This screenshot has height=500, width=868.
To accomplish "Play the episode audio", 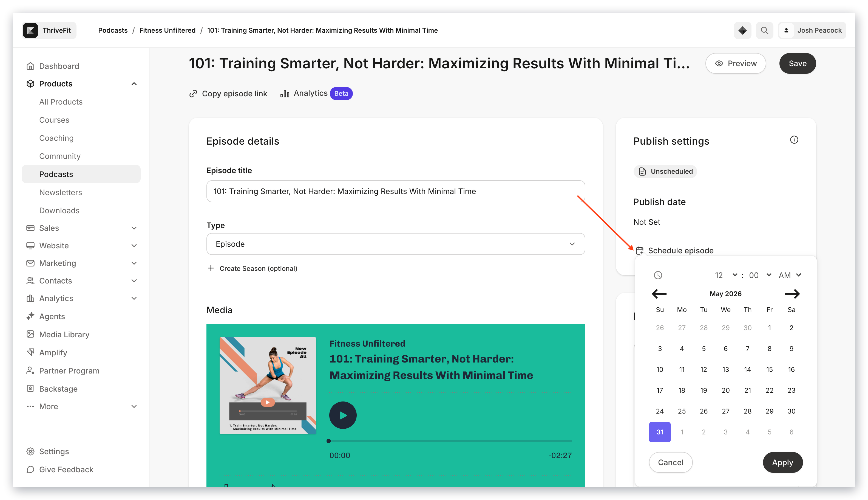I will [x=343, y=415].
